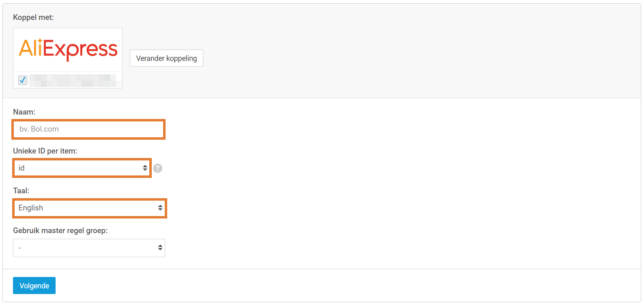Expand the Gebruik master regel groep dropdown

(x=89, y=248)
